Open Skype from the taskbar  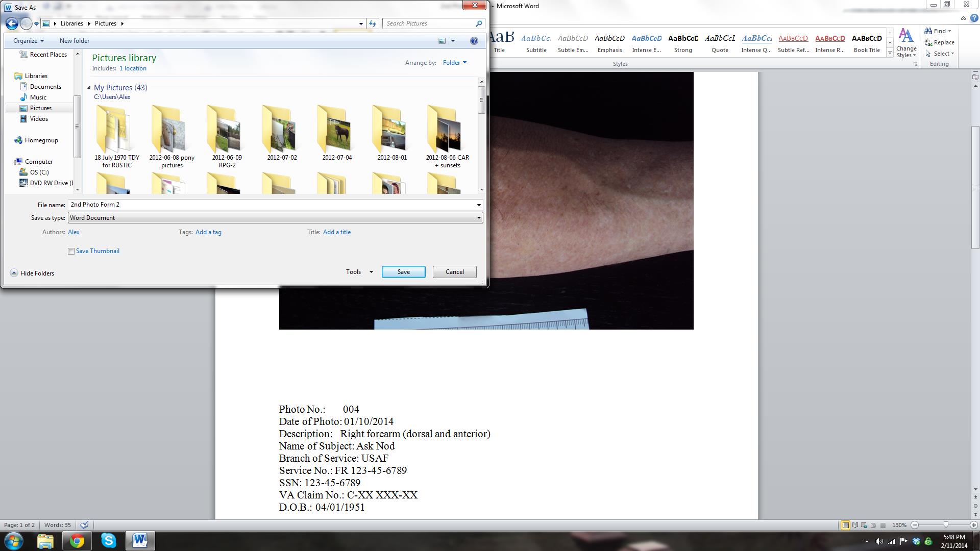pos(108,541)
